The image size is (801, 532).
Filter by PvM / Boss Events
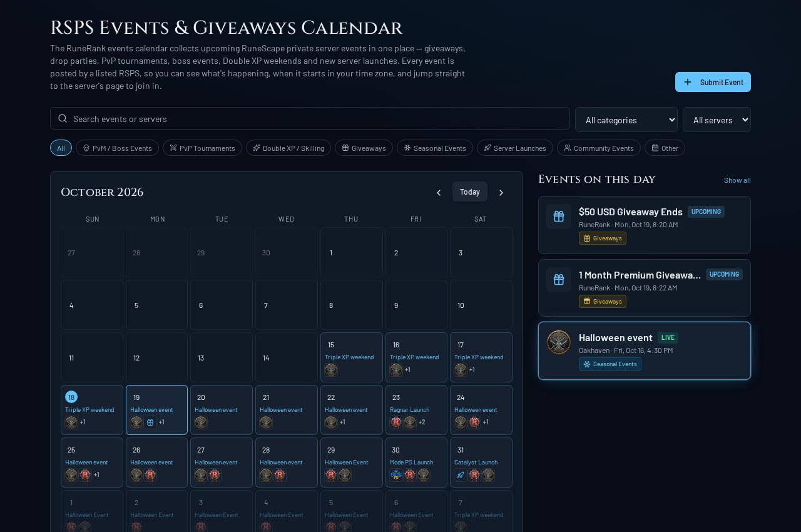(x=117, y=148)
